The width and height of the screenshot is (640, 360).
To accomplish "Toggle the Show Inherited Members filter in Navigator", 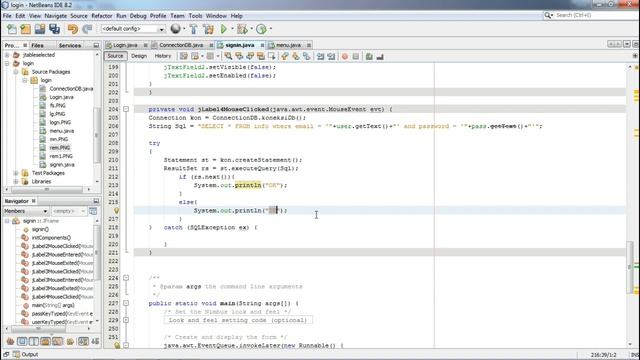I will (10, 341).
